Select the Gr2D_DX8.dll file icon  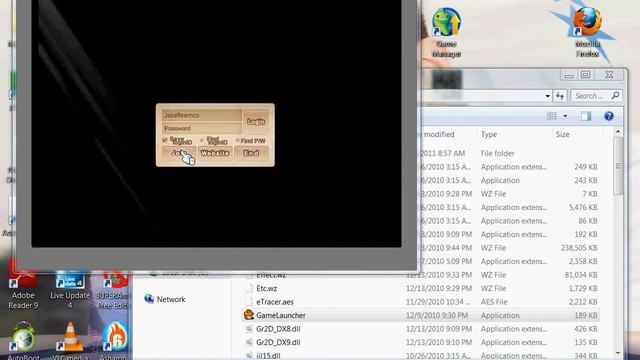pos(249,329)
